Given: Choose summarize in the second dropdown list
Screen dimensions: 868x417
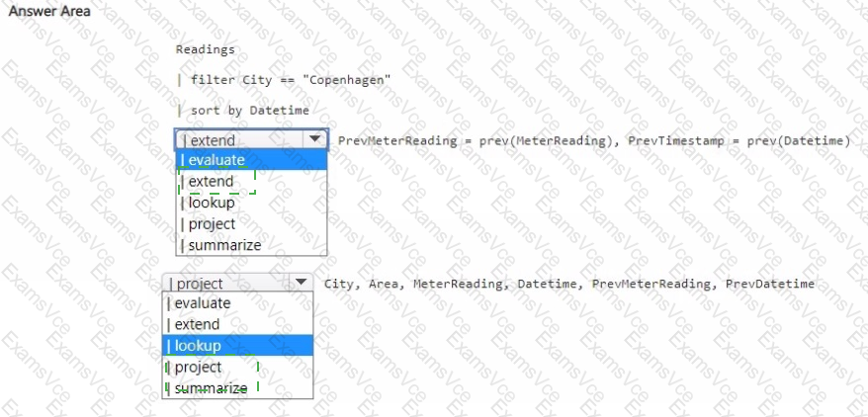Looking at the screenshot, I should [x=237, y=388].
